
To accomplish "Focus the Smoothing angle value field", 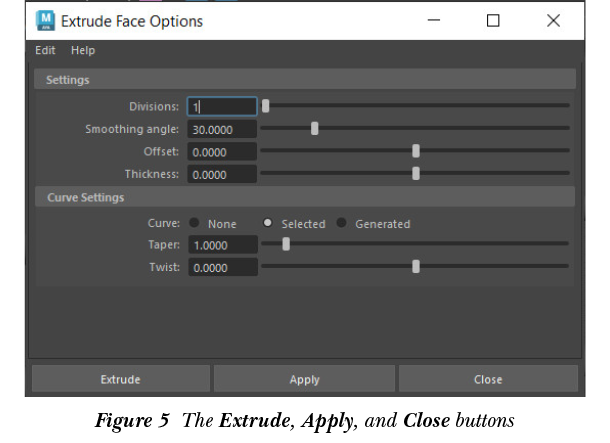I will click(222, 129).
